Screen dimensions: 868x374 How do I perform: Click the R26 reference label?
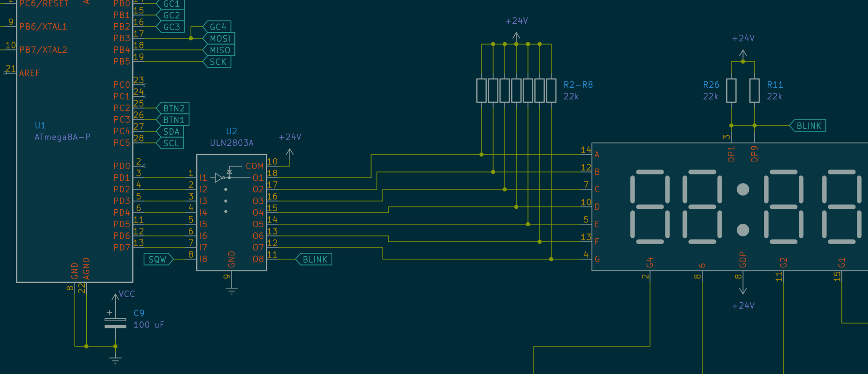click(x=711, y=85)
